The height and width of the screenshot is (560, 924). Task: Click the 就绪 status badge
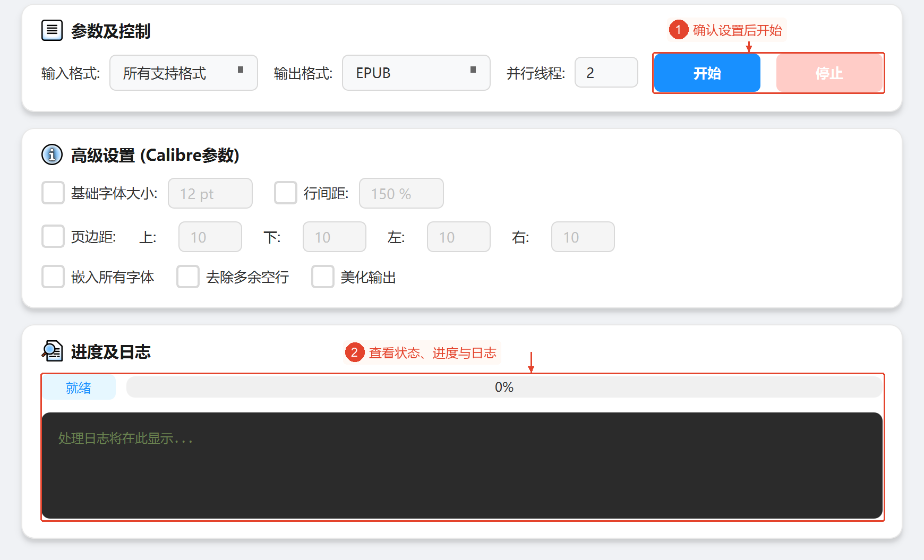(79, 387)
